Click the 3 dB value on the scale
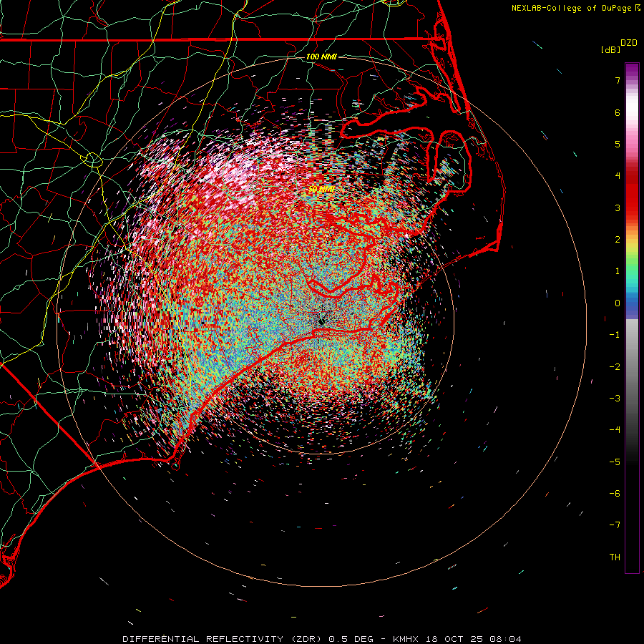 [618, 208]
